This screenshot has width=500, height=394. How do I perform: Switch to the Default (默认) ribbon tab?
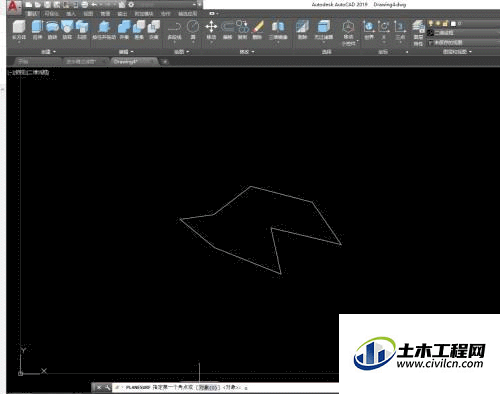point(32,14)
